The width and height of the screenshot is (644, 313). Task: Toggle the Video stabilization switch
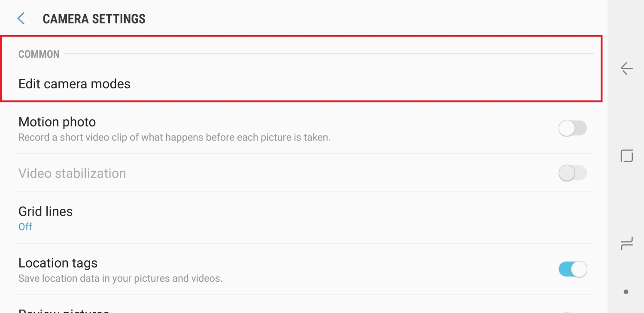572,173
